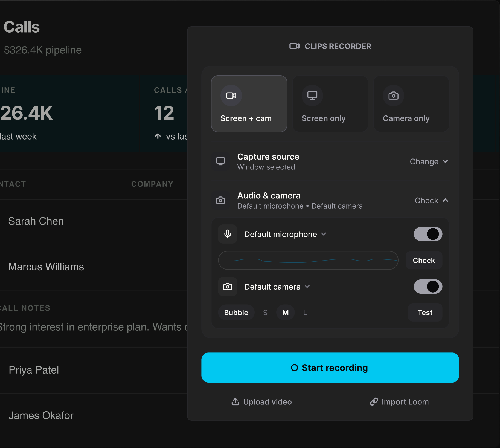Expand the Capture source Change menu
The image size is (500, 448).
coord(429,162)
